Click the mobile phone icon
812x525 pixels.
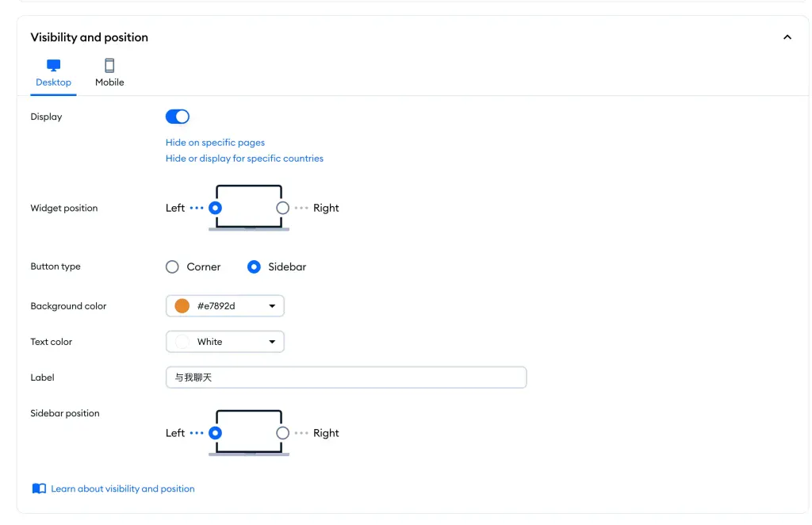click(109, 65)
